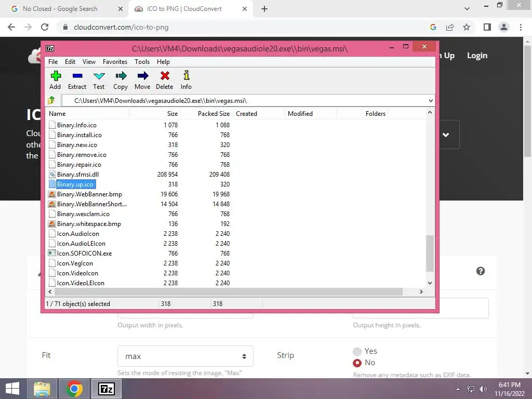Select the Binary.whitespace.bmp file icon

pyautogui.click(x=52, y=223)
